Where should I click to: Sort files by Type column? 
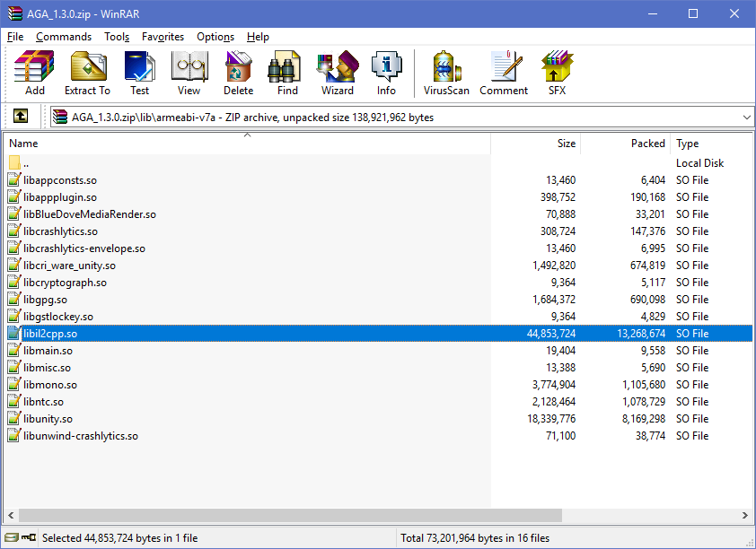pos(711,143)
